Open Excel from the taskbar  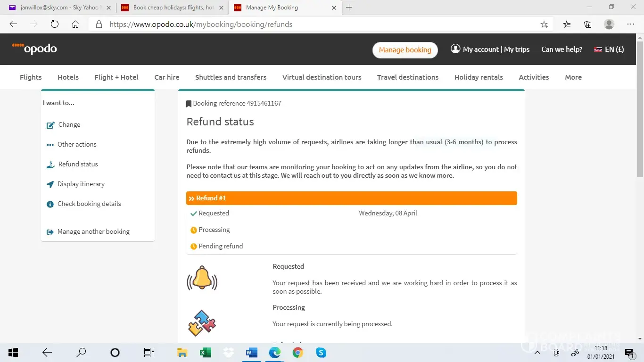pyautogui.click(x=206, y=353)
